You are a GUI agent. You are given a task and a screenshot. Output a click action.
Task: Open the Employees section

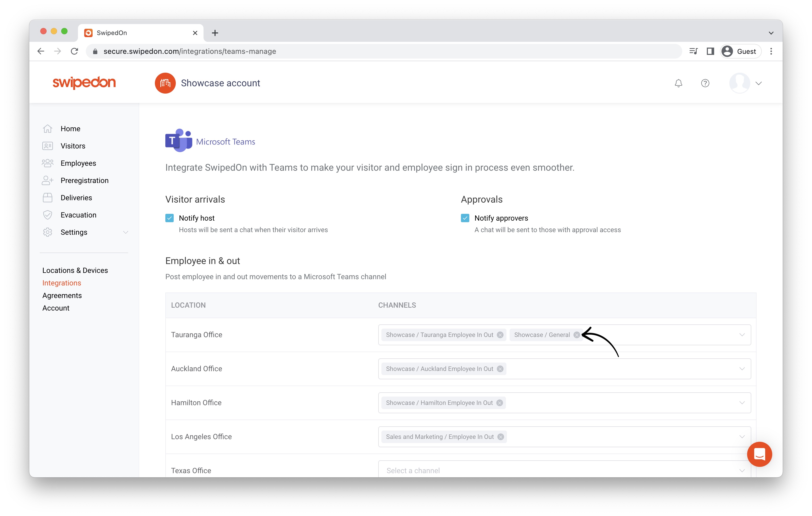pyautogui.click(x=78, y=163)
